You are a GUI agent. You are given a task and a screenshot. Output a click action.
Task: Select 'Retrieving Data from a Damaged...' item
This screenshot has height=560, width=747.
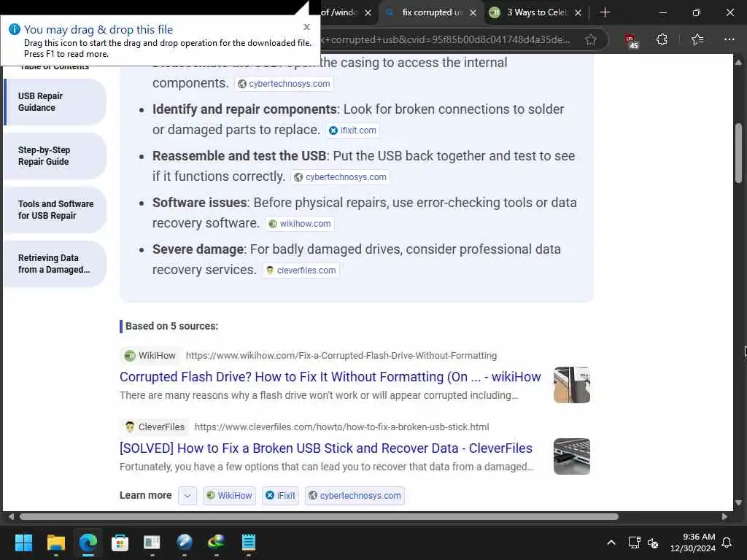pyautogui.click(x=55, y=263)
